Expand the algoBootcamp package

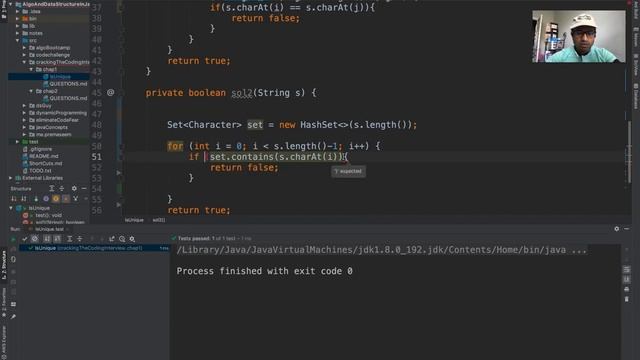click(24, 48)
